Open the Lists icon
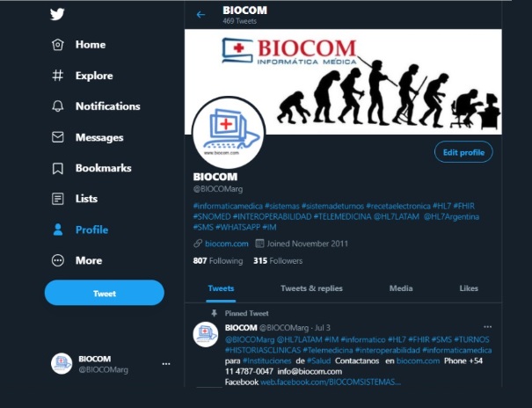The image size is (532, 408). [x=58, y=199]
